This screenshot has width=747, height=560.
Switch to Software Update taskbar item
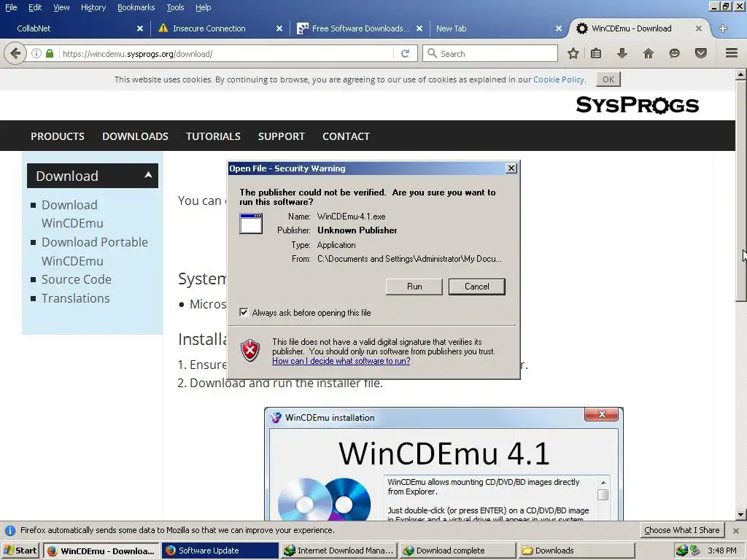pyautogui.click(x=220, y=551)
